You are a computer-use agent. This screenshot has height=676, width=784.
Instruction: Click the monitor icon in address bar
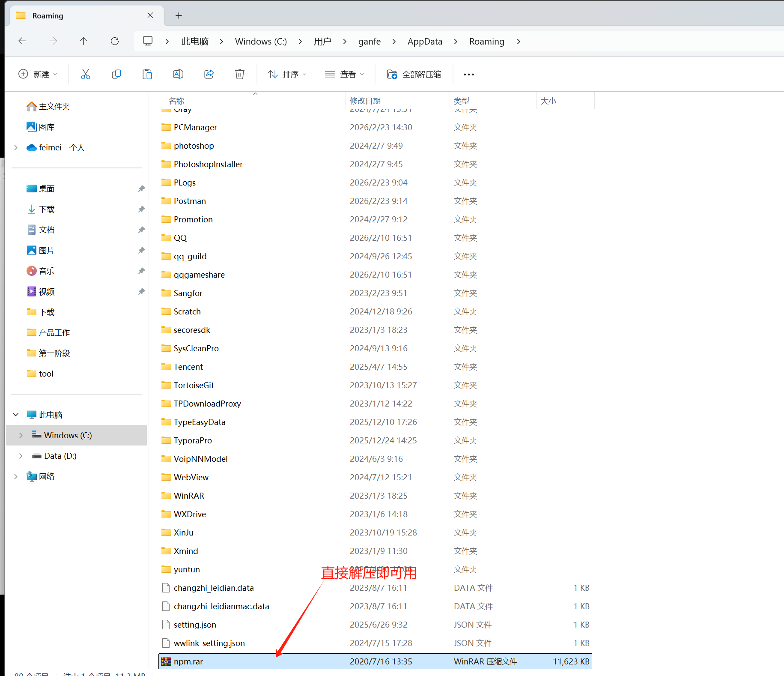pyautogui.click(x=148, y=41)
